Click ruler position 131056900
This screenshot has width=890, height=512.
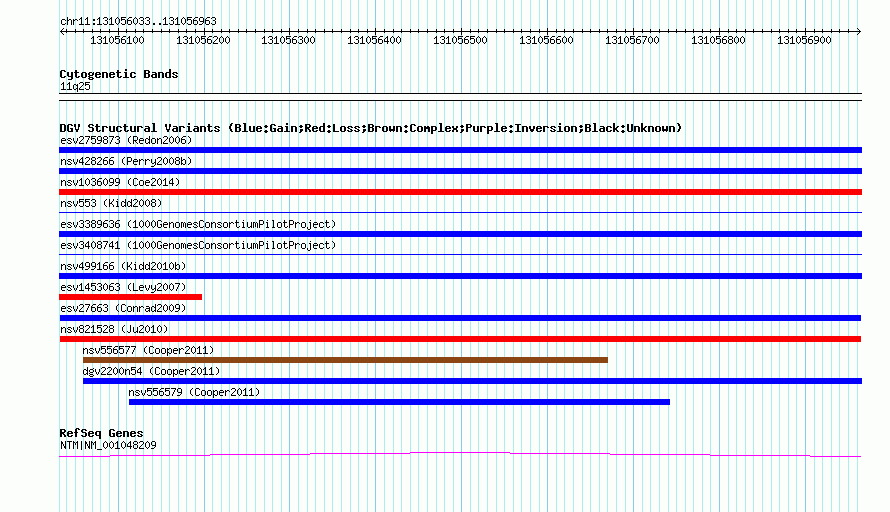804,40
